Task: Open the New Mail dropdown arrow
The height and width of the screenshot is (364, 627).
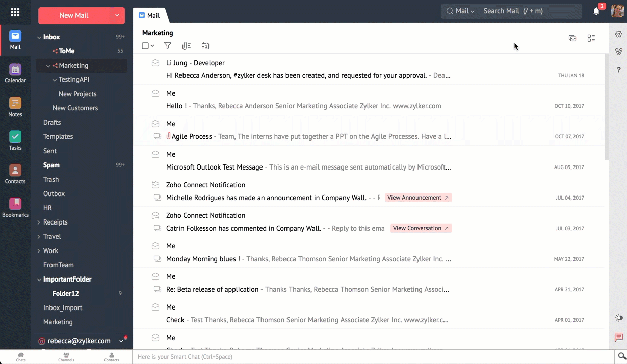Action: click(118, 16)
